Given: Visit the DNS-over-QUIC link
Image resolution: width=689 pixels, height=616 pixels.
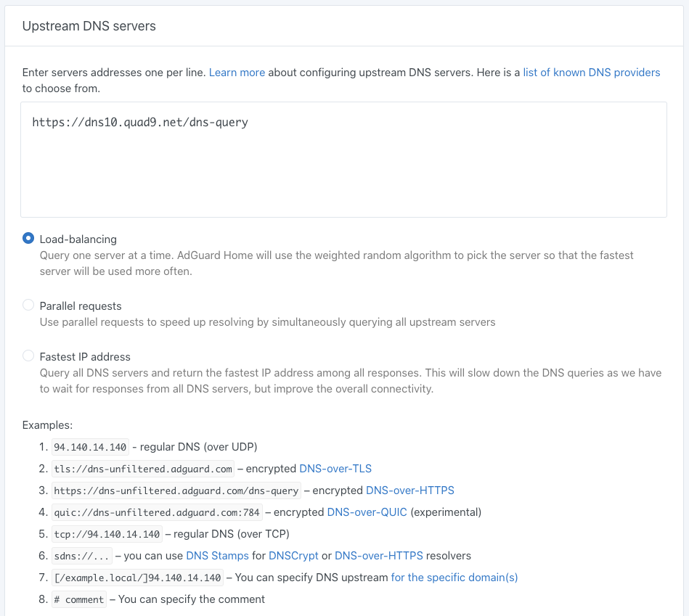Looking at the screenshot, I should pyautogui.click(x=367, y=512).
